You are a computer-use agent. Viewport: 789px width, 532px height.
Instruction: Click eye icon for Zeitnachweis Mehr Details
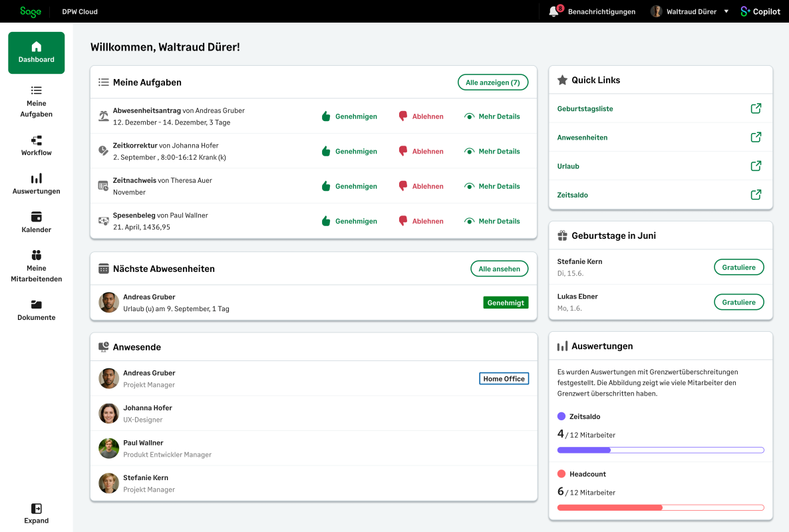470,186
